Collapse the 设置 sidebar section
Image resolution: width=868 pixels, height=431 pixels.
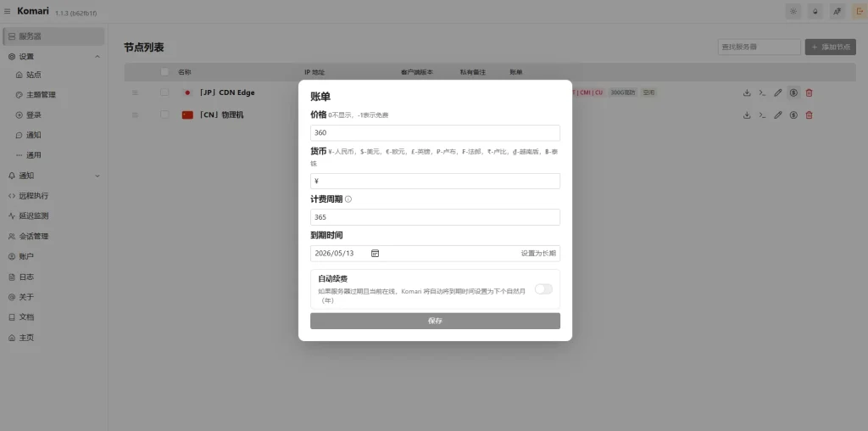pos(97,57)
